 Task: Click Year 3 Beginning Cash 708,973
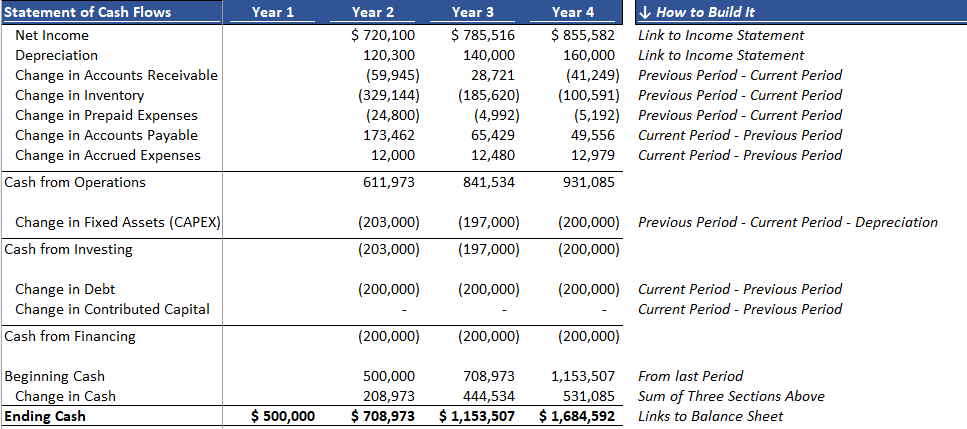pyautogui.click(x=490, y=376)
